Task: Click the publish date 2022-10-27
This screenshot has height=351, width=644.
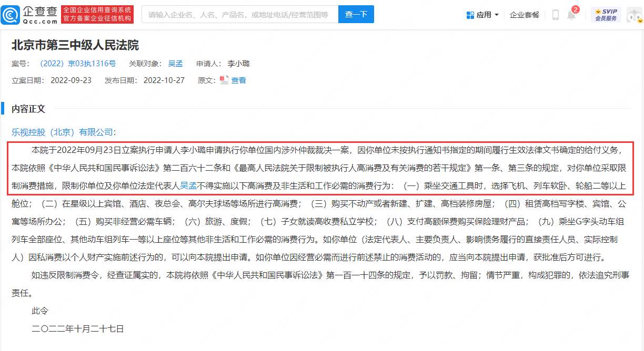Action: coord(164,80)
